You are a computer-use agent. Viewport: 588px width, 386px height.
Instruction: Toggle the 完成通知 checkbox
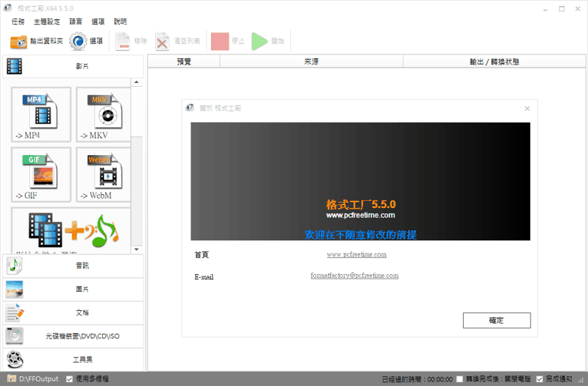tap(539, 379)
